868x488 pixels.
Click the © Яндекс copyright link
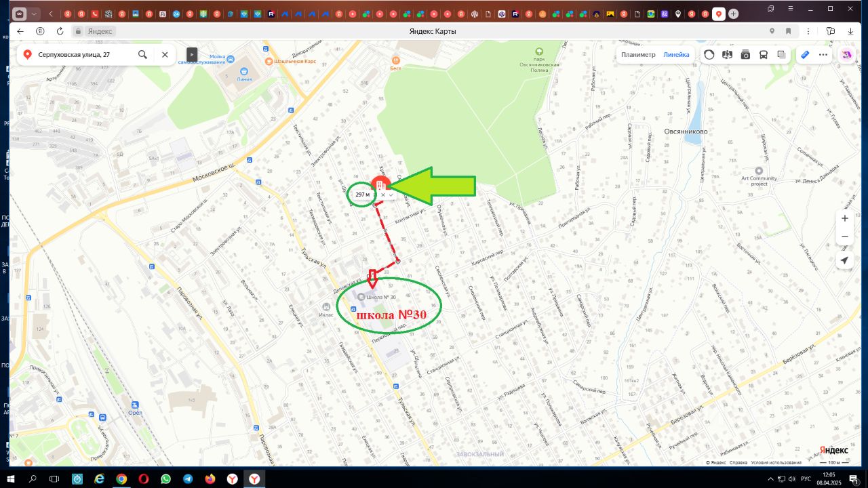tap(715, 462)
